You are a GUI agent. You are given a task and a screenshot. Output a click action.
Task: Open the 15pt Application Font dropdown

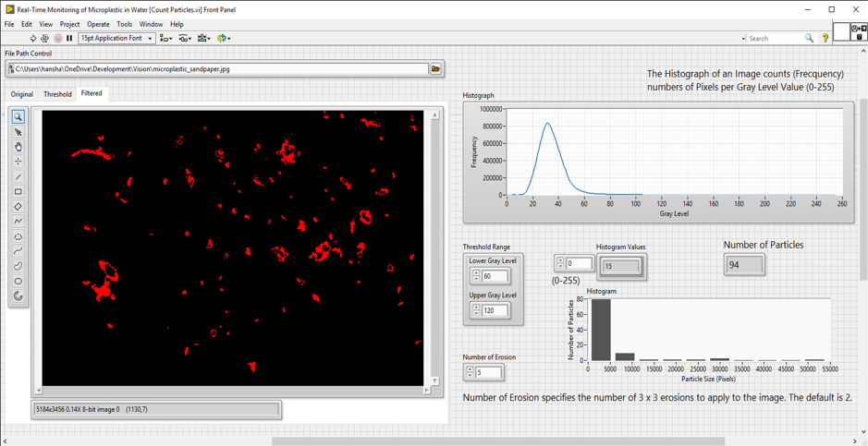click(x=117, y=38)
